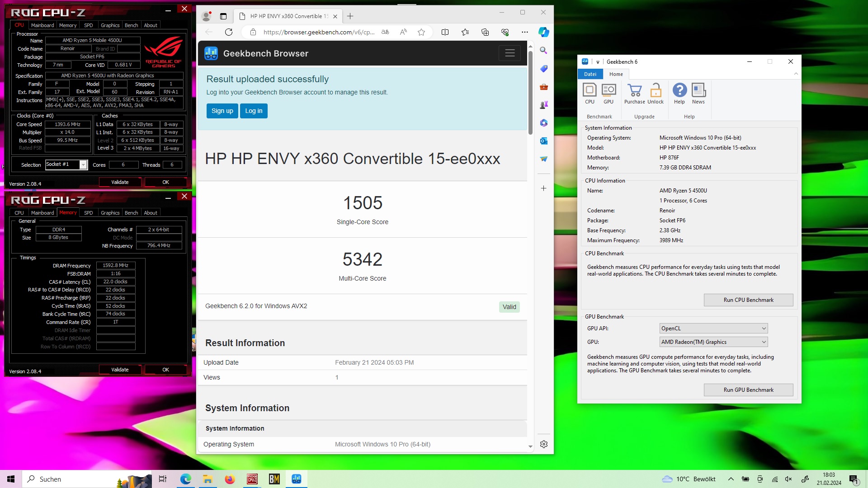868x488 pixels.
Task: Add a new app to Edge sidebar
Action: click(x=544, y=188)
